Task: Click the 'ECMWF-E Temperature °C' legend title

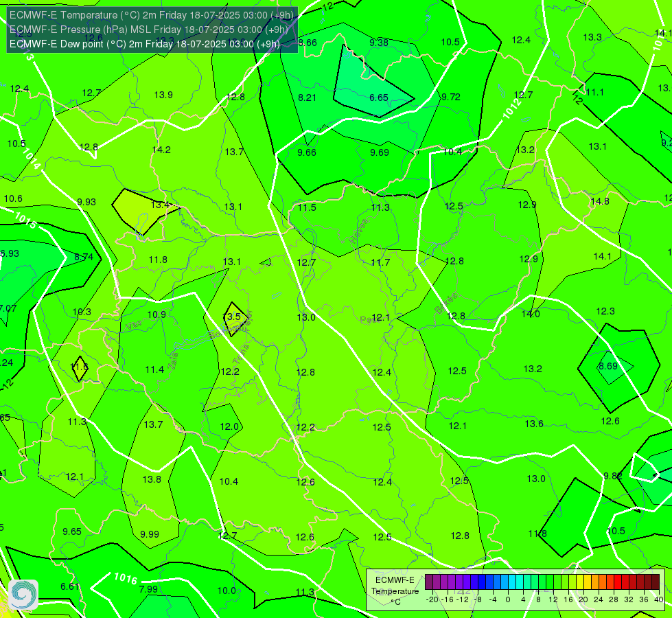Action: click(x=395, y=591)
